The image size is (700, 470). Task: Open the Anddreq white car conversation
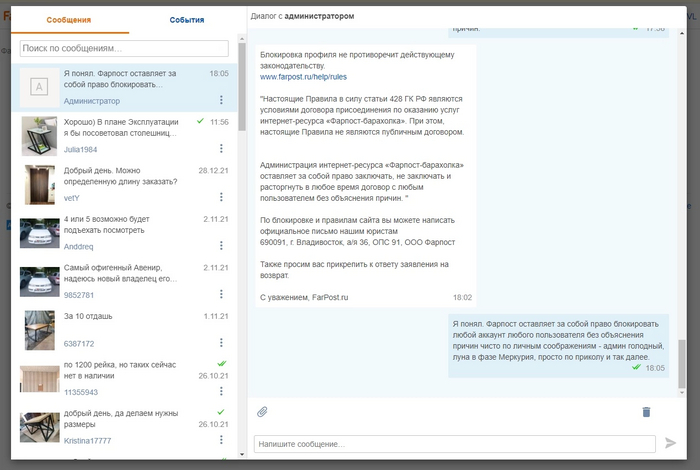pyautogui.click(x=120, y=233)
